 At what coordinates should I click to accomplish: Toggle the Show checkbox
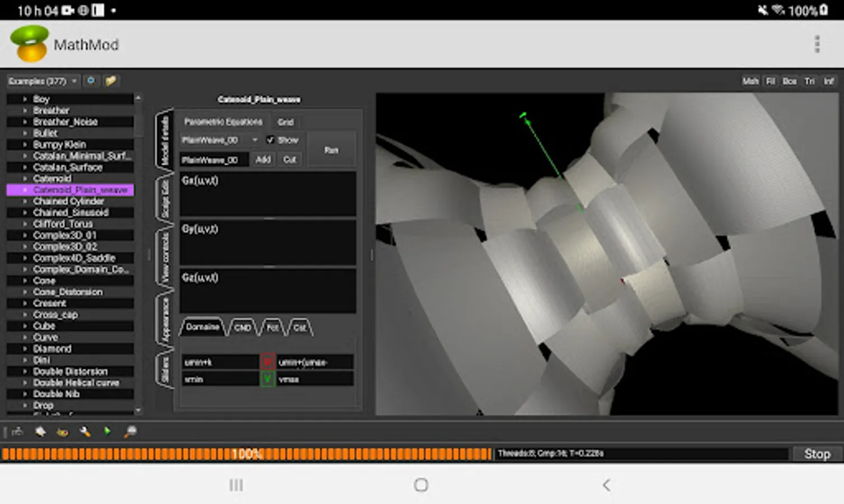(270, 140)
